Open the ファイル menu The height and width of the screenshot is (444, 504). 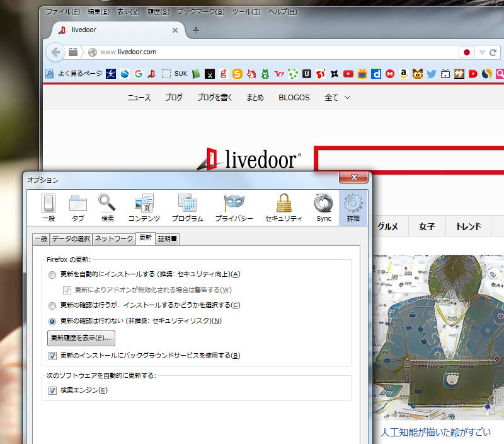click(x=62, y=12)
